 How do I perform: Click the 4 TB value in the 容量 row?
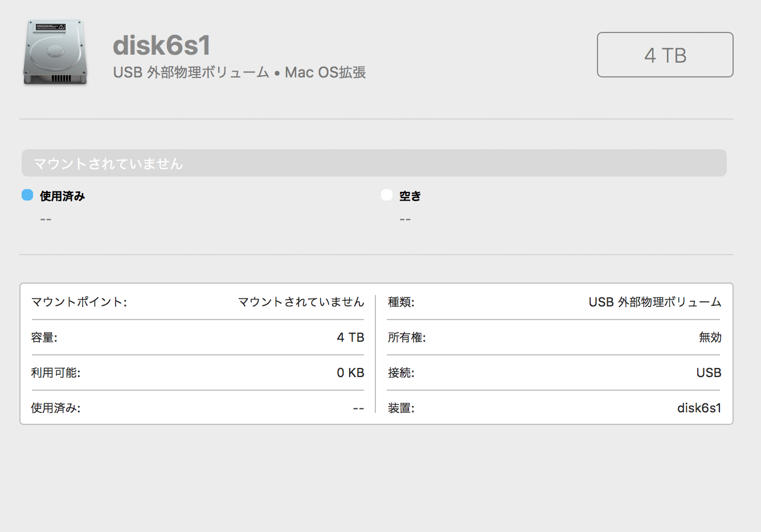point(350,338)
